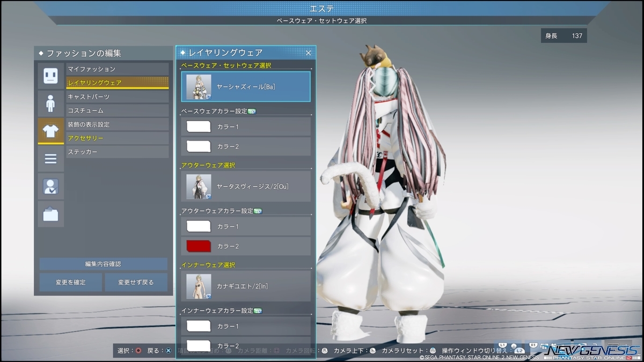
Task: Click the 選択 circle button prompt icon
Action: pos(138,350)
